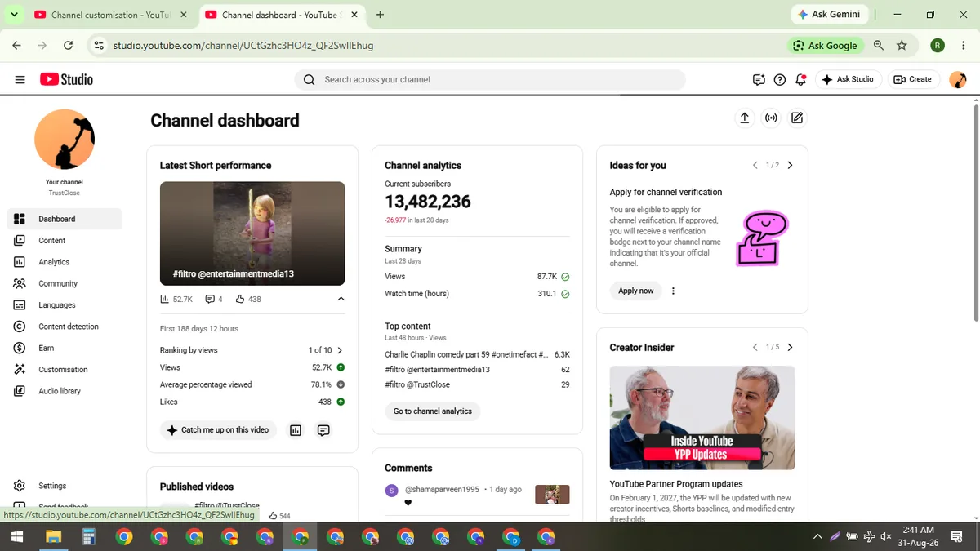980x551 pixels.
Task: Open File Explorer from the taskbar
Action: [53, 536]
